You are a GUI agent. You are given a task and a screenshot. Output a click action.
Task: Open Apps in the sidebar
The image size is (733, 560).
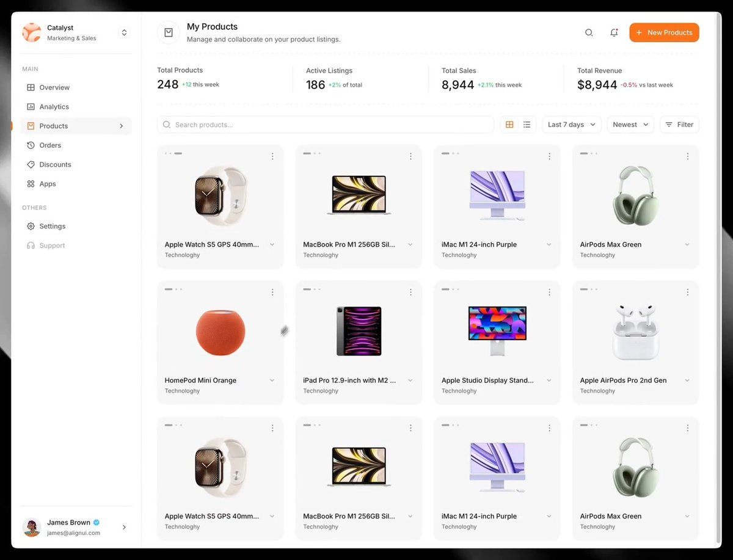pyautogui.click(x=77, y=184)
